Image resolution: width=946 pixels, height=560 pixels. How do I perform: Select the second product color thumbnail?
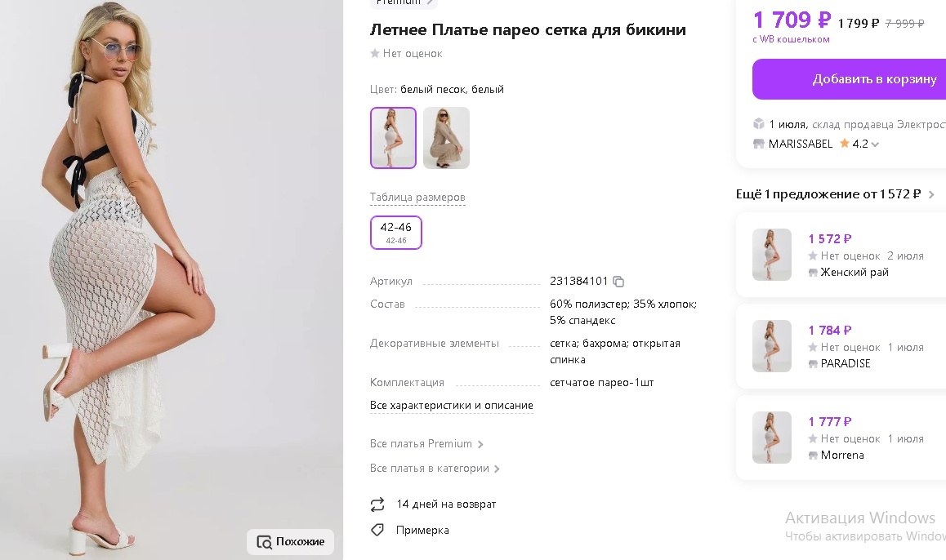click(446, 137)
